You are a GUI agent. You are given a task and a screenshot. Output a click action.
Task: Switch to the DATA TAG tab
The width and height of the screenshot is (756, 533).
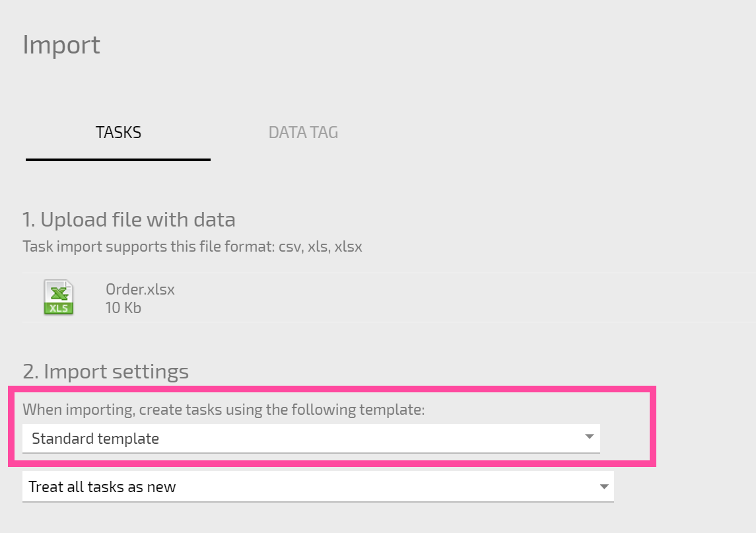[x=303, y=132]
